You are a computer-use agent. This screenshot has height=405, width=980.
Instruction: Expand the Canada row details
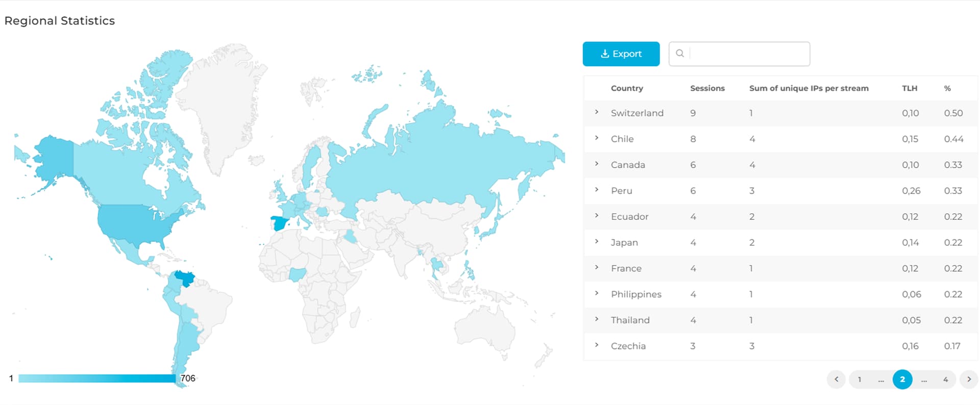coord(596,164)
